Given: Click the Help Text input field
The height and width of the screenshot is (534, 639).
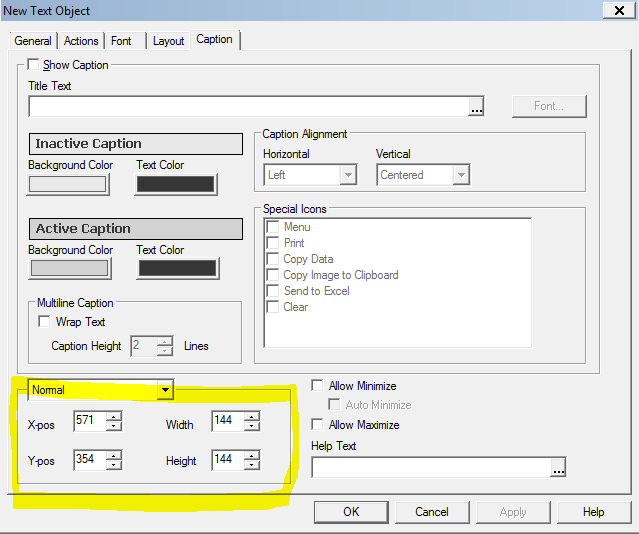Looking at the screenshot, I should tap(432, 467).
